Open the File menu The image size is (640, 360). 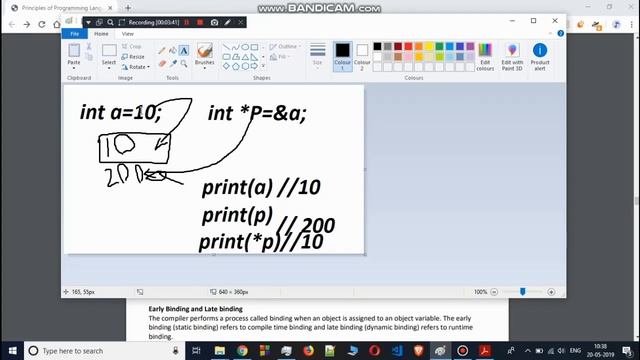coord(74,34)
